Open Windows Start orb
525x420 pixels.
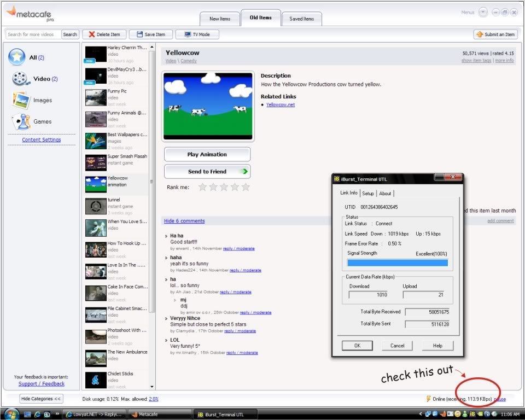click(11, 415)
